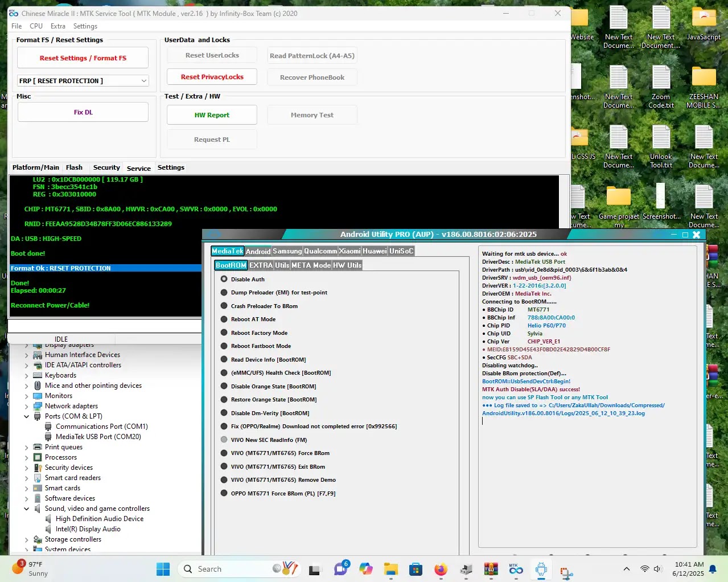Expand the Network adapters node
This screenshot has height=582, width=728.
26,406
